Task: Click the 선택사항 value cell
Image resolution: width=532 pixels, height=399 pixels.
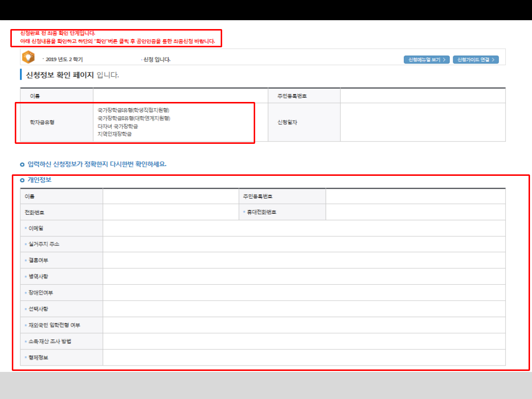Action: [304, 309]
